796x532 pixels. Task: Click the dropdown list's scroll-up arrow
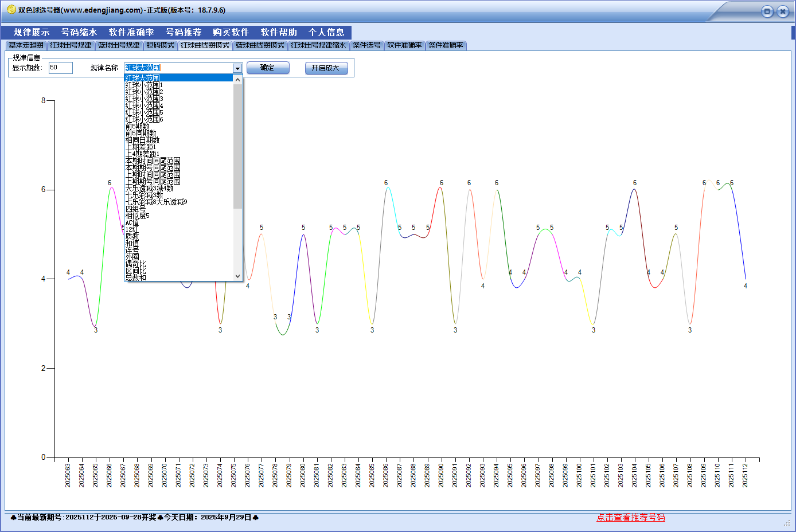pyautogui.click(x=238, y=79)
